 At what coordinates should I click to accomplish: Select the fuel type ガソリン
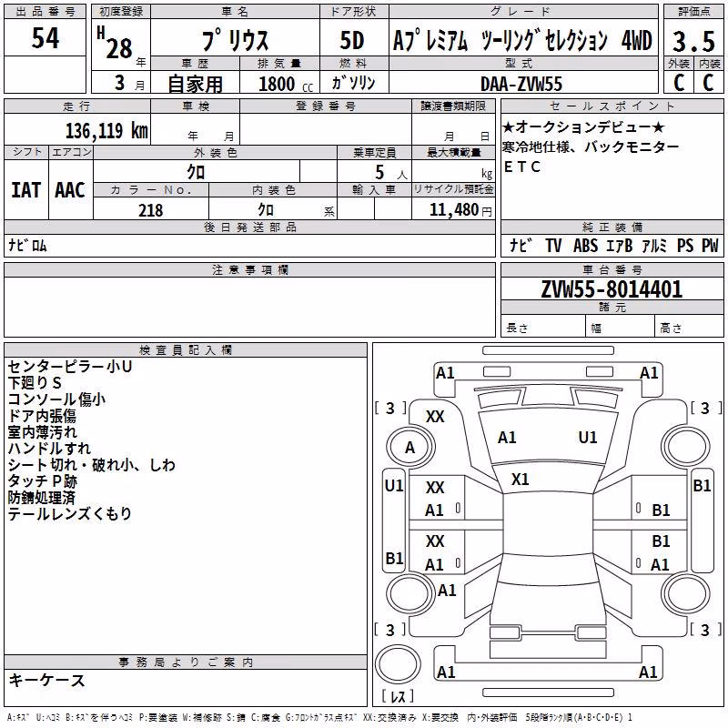353,83
